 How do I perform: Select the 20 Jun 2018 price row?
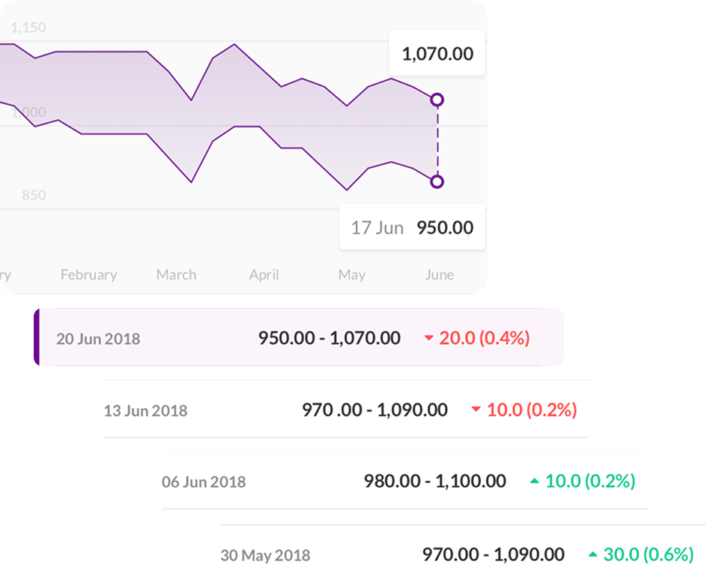[300, 338]
